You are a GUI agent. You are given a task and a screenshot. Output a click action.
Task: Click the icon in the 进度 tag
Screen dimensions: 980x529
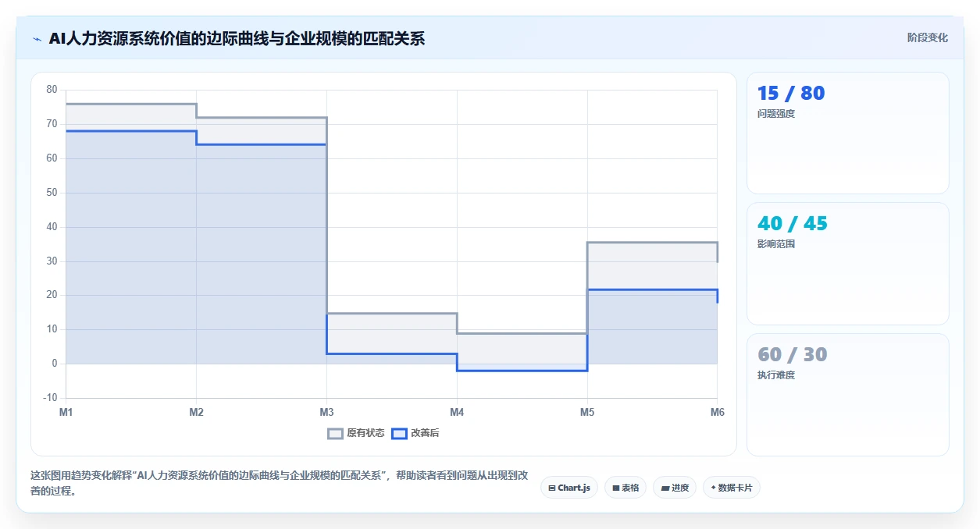(665, 488)
